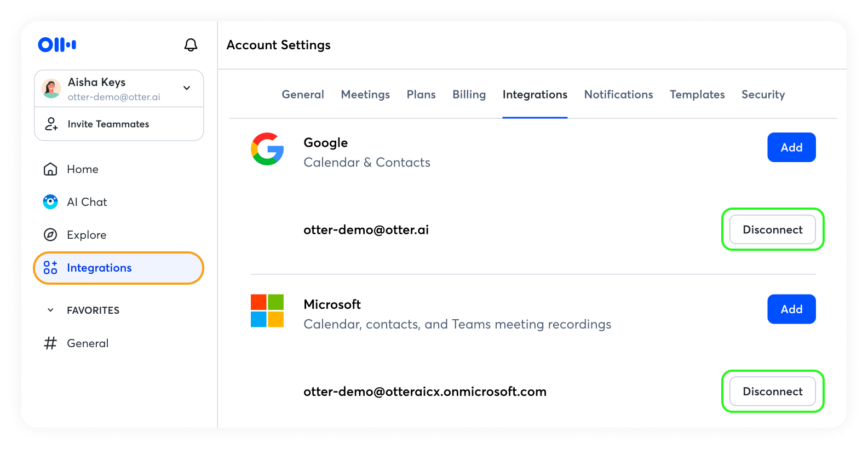Collapse the FAVORITES section

[x=50, y=310]
